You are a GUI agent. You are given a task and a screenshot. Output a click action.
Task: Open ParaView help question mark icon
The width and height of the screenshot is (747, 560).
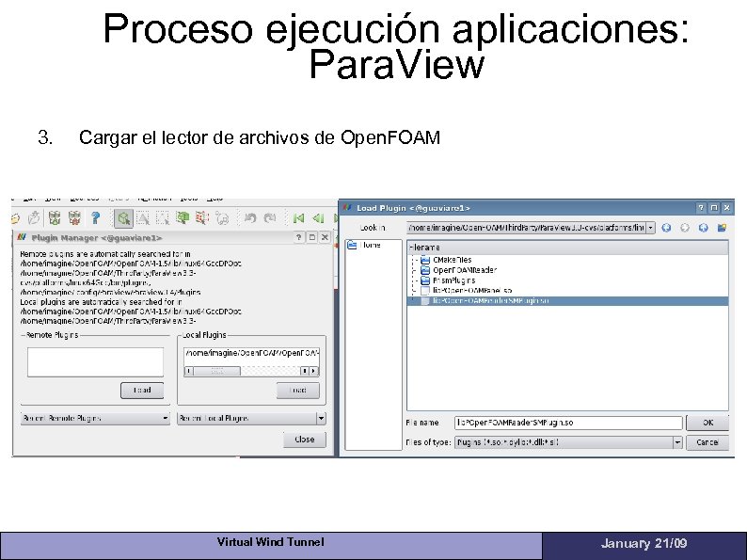(96, 218)
